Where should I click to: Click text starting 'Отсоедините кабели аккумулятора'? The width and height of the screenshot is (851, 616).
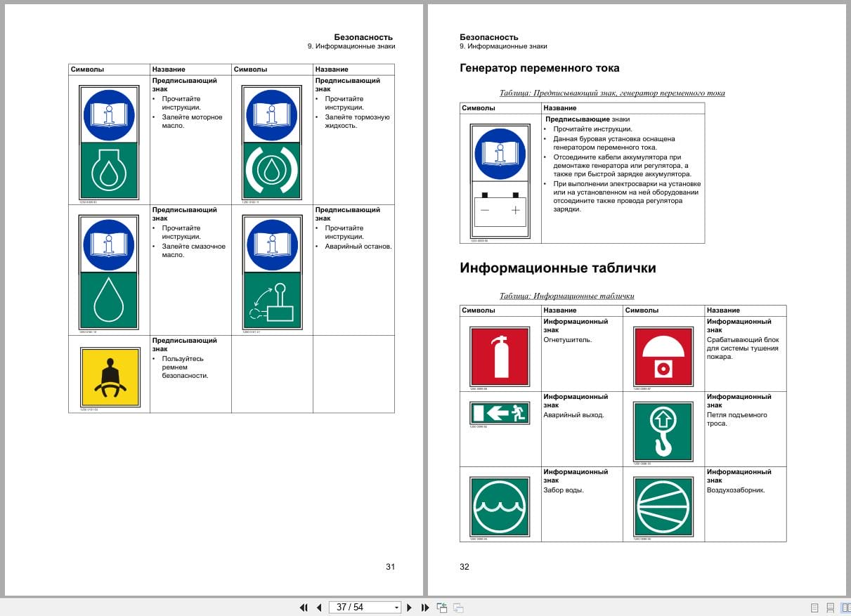(623, 166)
